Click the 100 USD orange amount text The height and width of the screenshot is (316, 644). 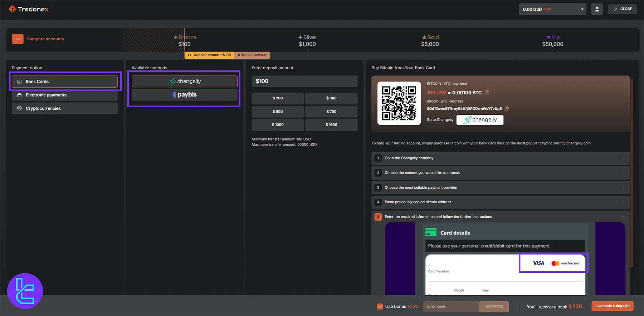point(436,93)
